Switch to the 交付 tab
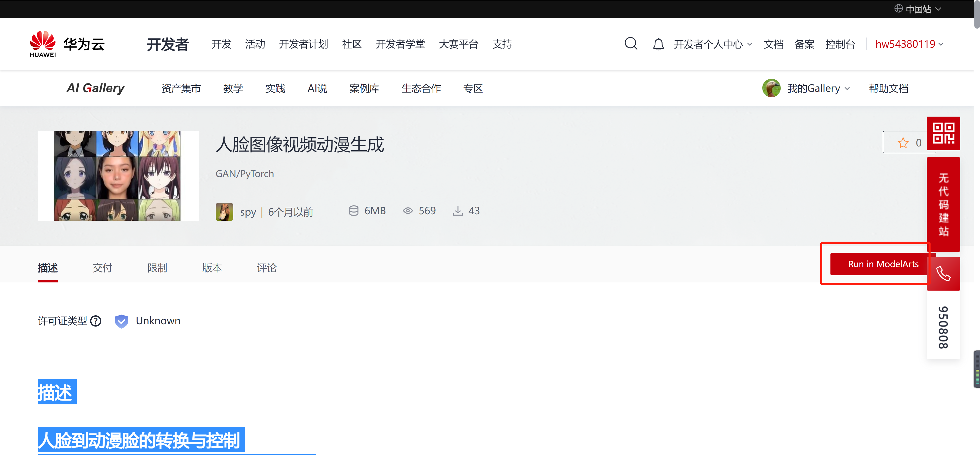This screenshot has width=980, height=460. 102,268
